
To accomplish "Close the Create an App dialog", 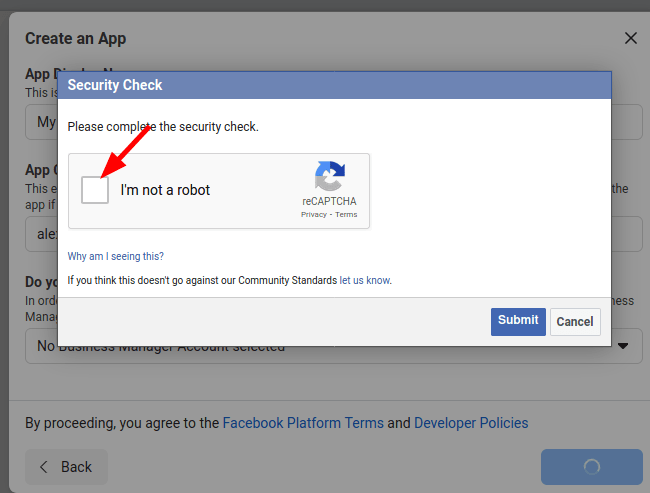I will point(631,38).
